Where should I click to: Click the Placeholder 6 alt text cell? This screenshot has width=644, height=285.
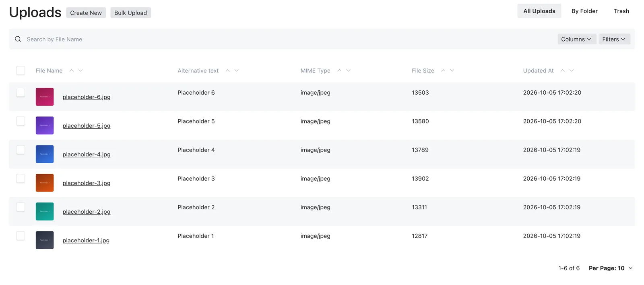(x=196, y=92)
